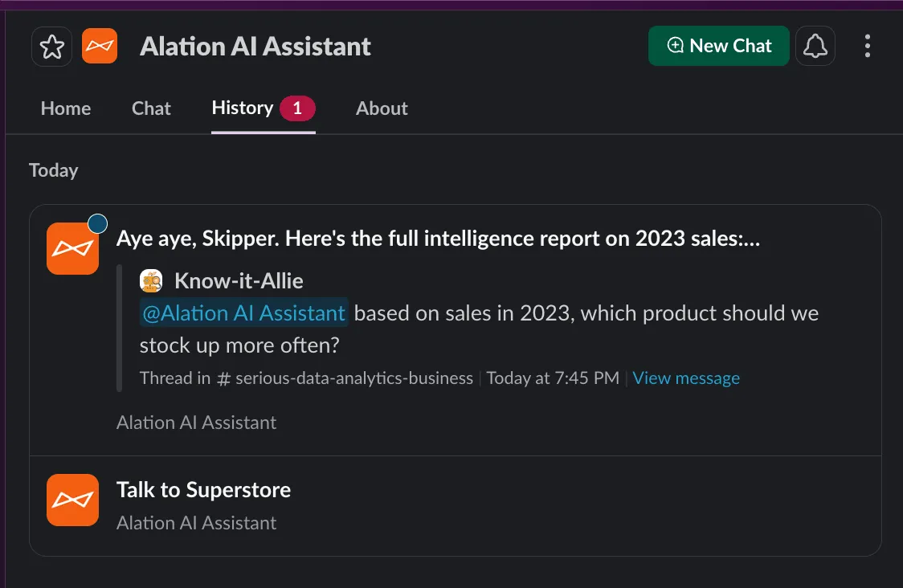
Task: Click the @Alation AI Assistant mention
Action: (x=243, y=312)
